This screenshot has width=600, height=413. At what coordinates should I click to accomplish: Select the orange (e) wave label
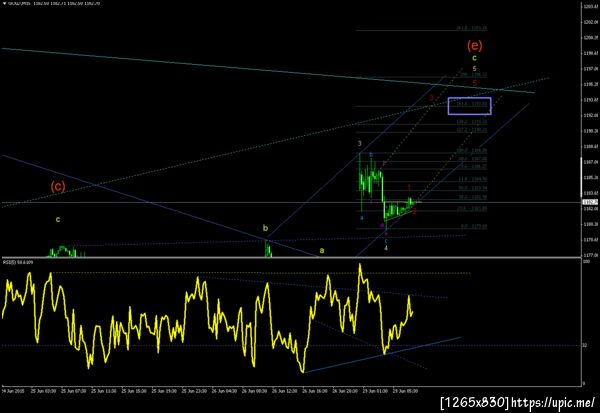[x=474, y=46]
